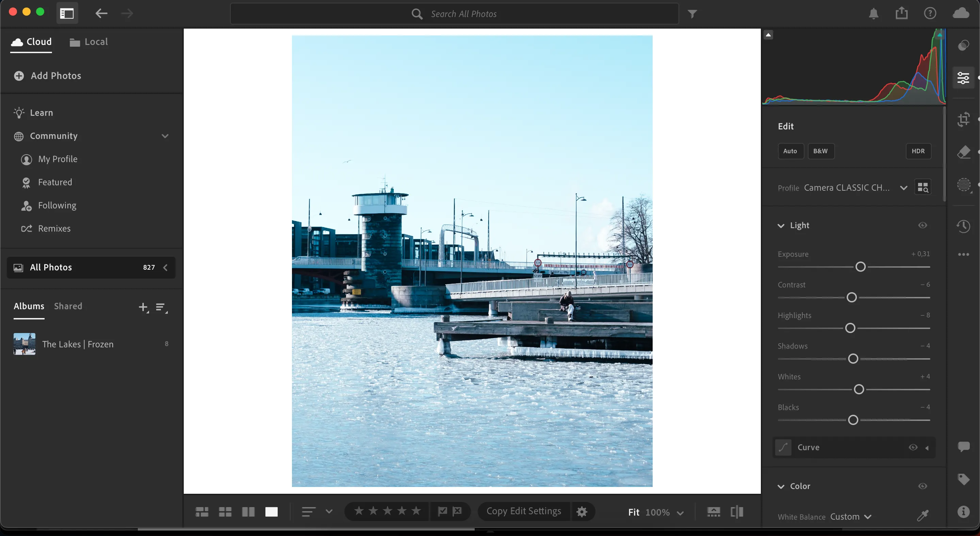This screenshot has width=980, height=536.
Task: Open the Healing Brush tool
Action: [x=964, y=152]
